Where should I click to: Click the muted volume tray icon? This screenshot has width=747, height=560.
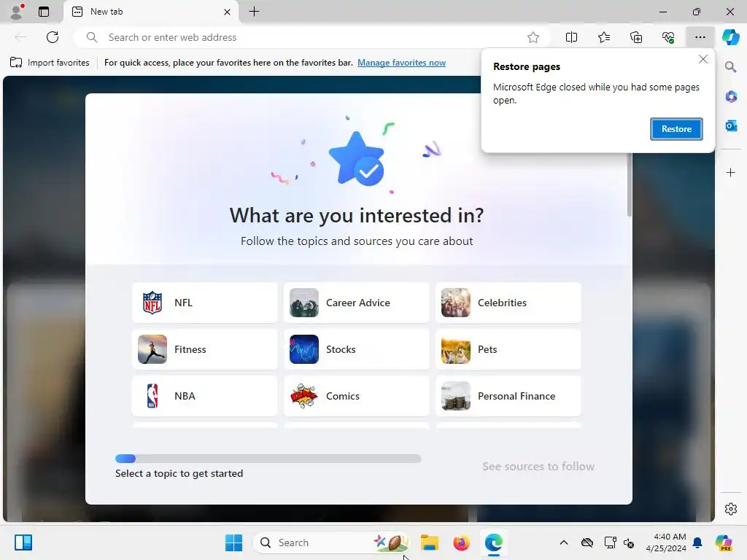629,542
